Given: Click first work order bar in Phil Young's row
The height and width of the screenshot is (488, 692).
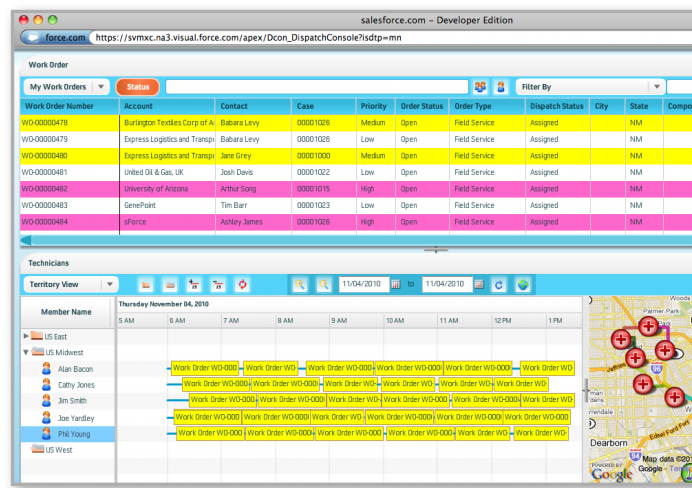Looking at the screenshot, I should [210, 433].
